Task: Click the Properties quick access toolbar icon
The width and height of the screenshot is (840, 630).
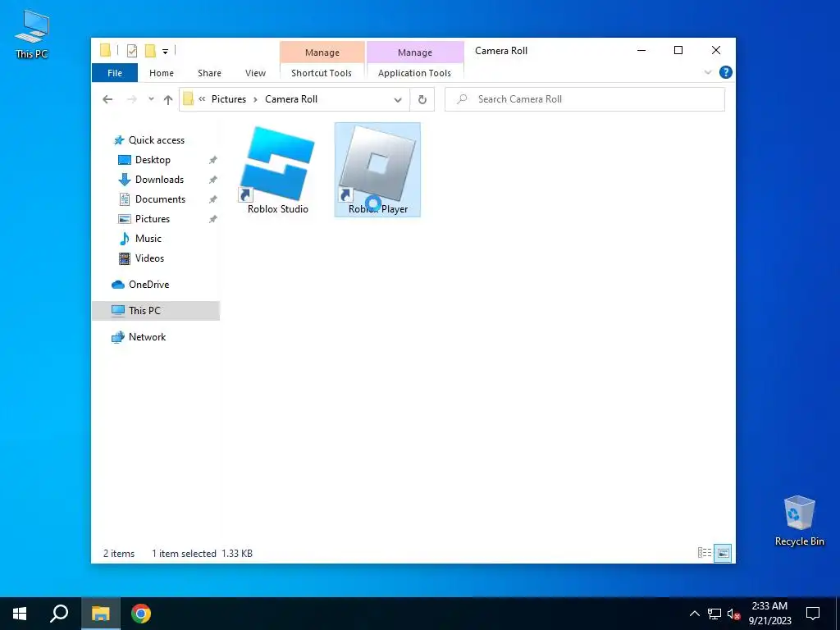Action: (x=132, y=51)
